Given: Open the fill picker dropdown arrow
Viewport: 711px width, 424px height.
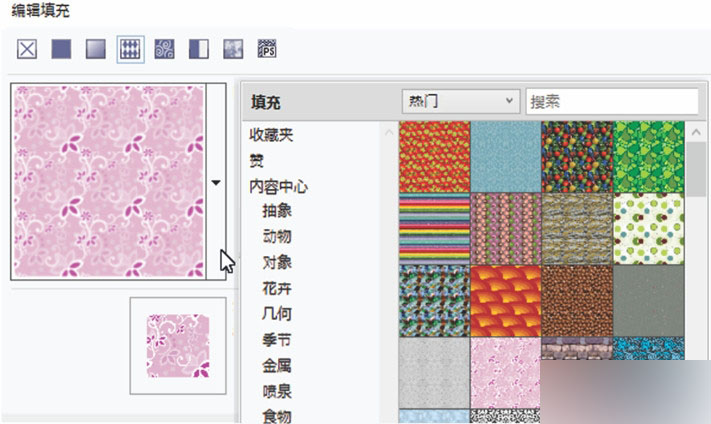Looking at the screenshot, I should tap(216, 182).
